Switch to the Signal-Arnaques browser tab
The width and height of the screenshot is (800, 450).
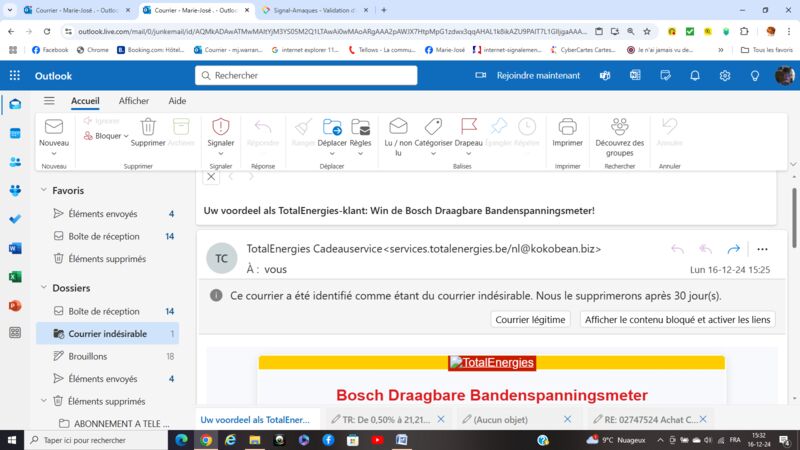[x=314, y=10]
